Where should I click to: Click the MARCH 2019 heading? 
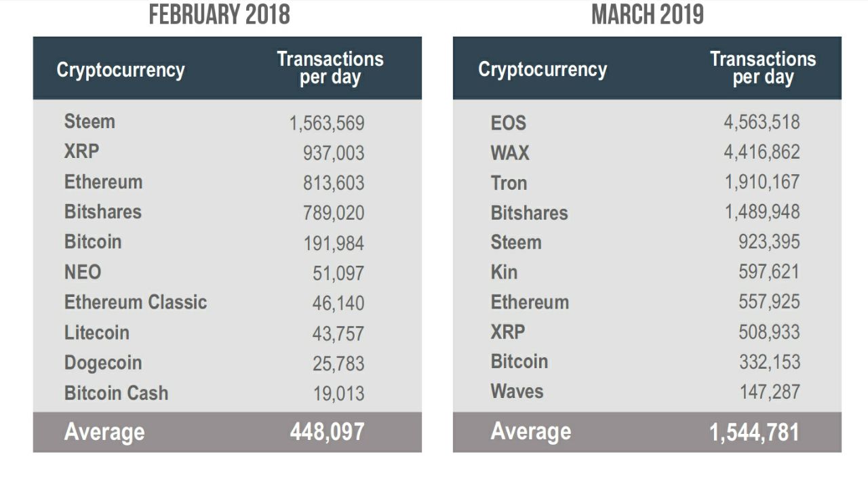click(647, 14)
